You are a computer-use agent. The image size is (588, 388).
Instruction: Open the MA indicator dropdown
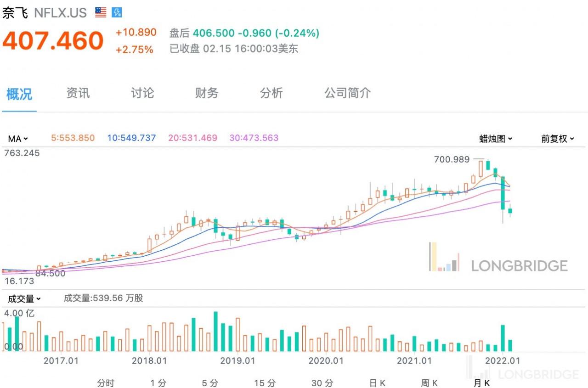(18, 138)
